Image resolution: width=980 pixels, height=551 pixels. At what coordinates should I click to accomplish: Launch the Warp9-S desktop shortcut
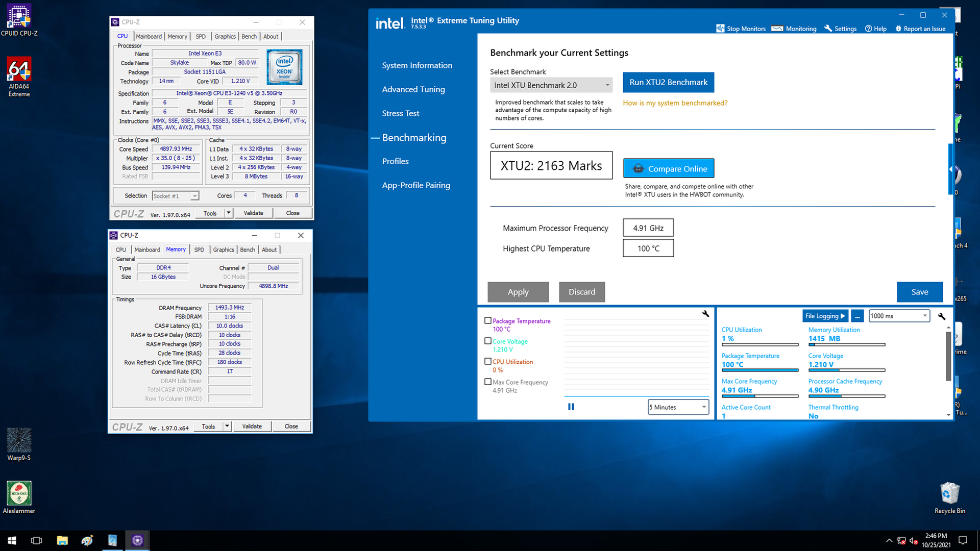point(19,444)
